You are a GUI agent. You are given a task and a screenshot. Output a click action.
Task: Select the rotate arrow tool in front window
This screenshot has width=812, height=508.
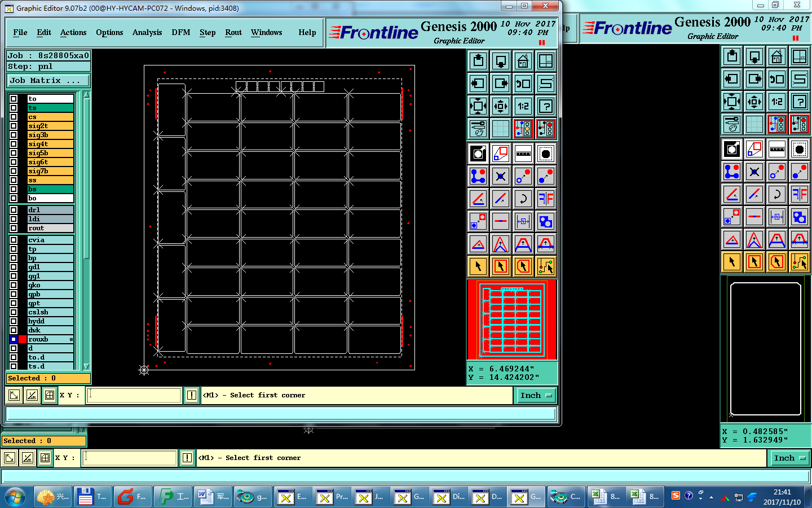click(523, 198)
